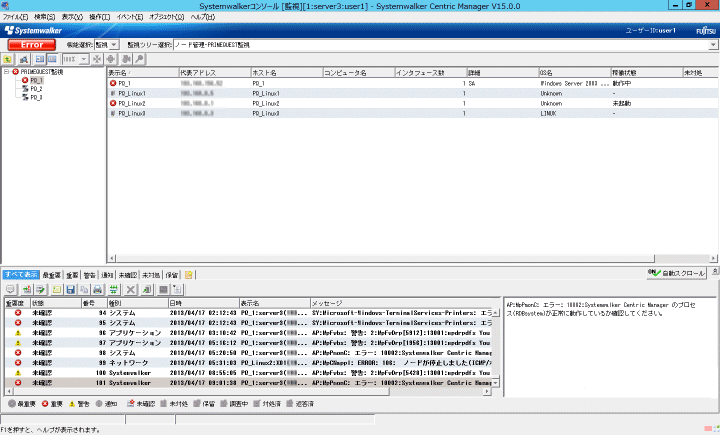Viewport: 720px width, 435px height.
Task: Open the イベント(E) menu
Action: (x=129, y=17)
